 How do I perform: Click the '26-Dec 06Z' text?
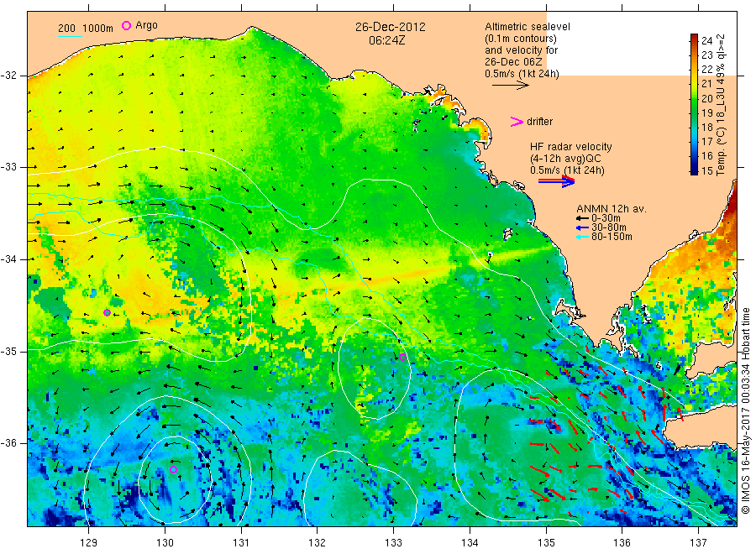point(513,62)
